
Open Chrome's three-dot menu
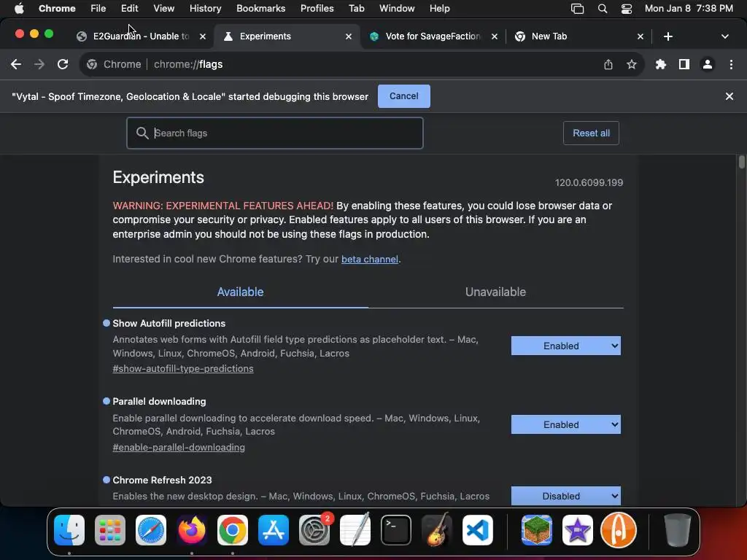(x=731, y=64)
